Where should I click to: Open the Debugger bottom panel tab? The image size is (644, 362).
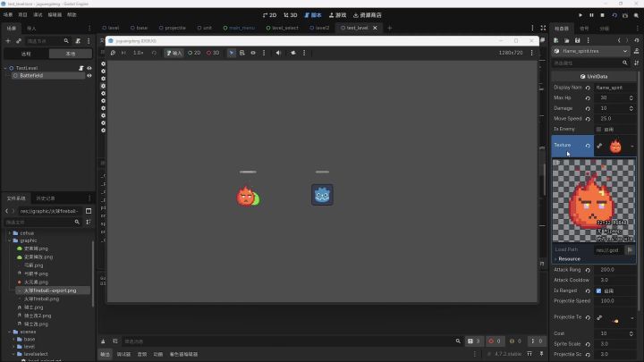(123, 354)
